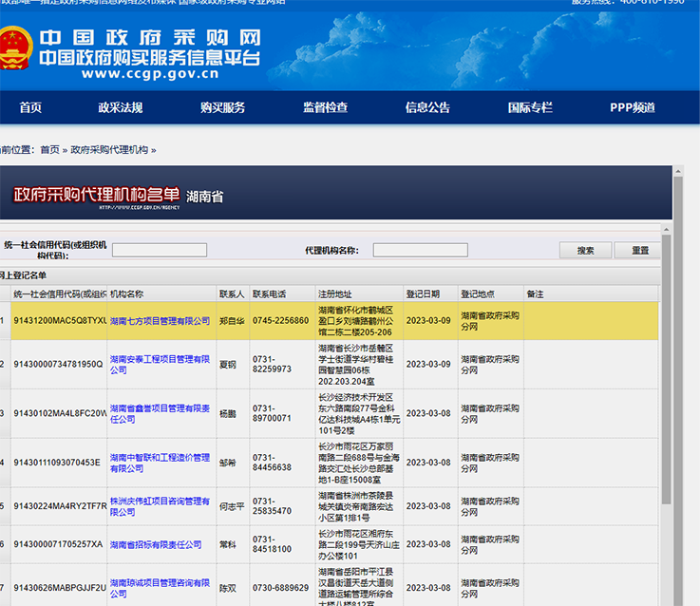Sort by 登记地点 column header
Viewport: 700px width, 606px height.
coord(491,294)
